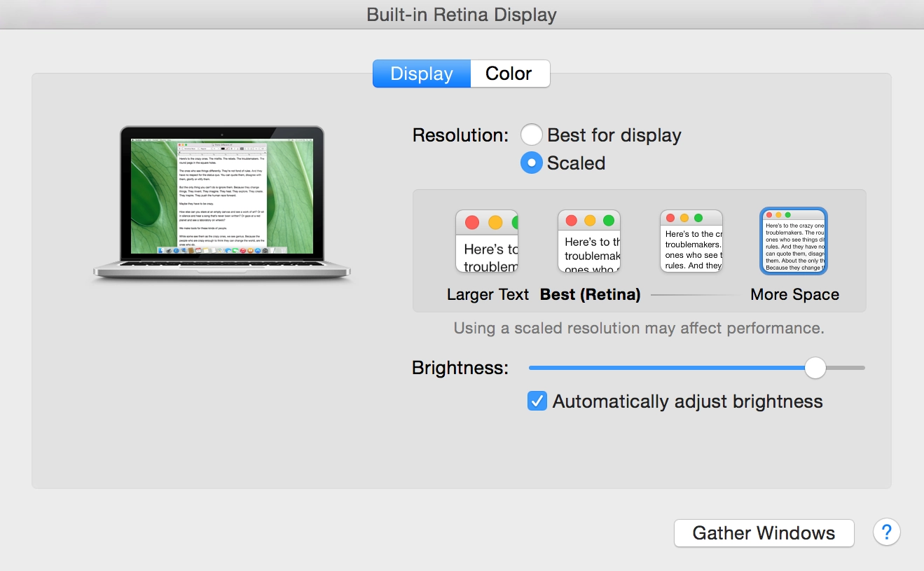
Task: Click the scaled resolution performance warning text
Action: [x=640, y=328]
